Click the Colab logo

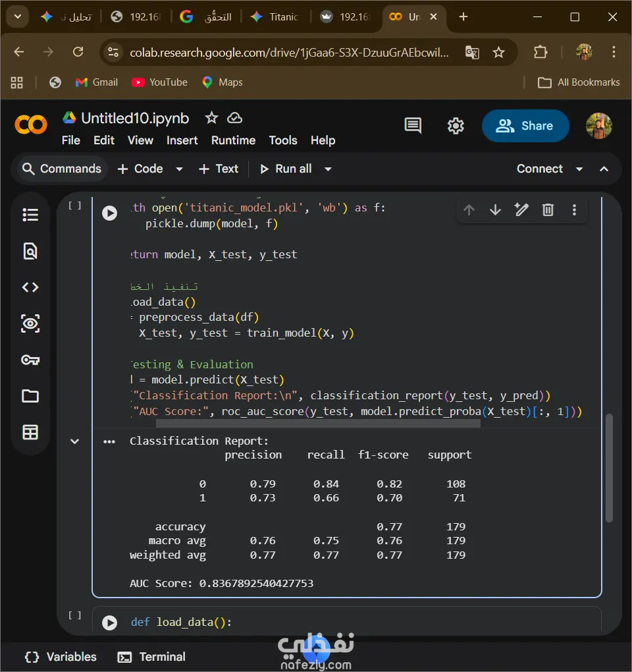pos(31,125)
